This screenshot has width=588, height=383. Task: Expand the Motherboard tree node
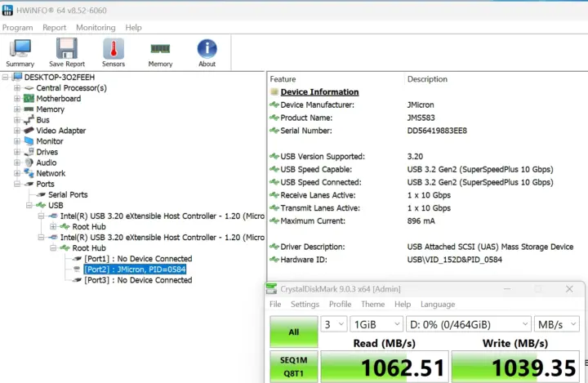click(x=17, y=99)
